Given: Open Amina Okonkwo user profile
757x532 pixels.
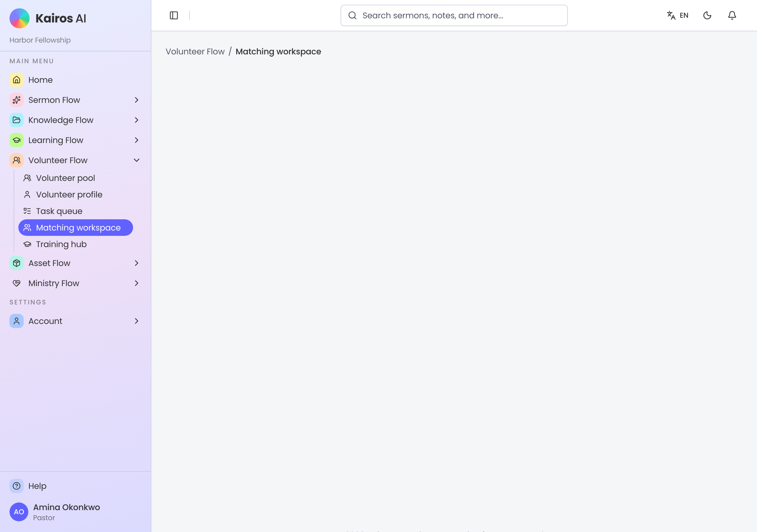Looking at the screenshot, I should 75,512.
